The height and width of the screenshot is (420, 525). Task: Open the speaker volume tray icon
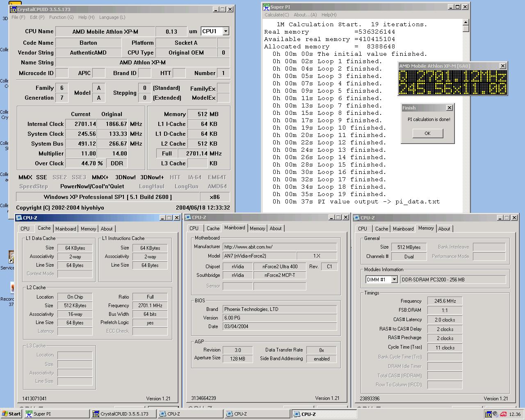click(495, 414)
